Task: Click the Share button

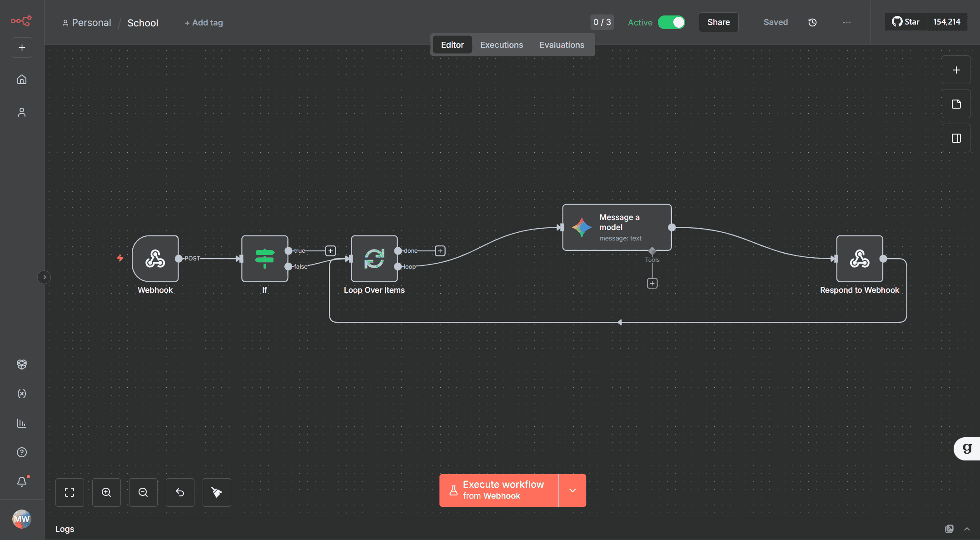Action: pyautogui.click(x=718, y=22)
